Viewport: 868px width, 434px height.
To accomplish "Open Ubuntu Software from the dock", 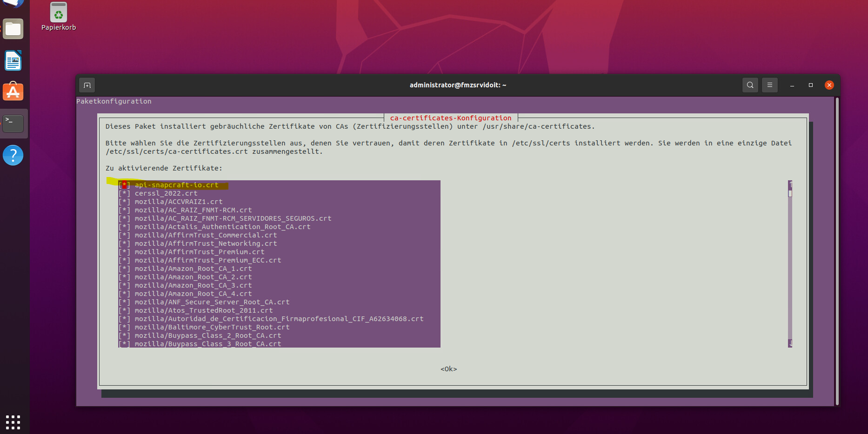I will coord(13,92).
